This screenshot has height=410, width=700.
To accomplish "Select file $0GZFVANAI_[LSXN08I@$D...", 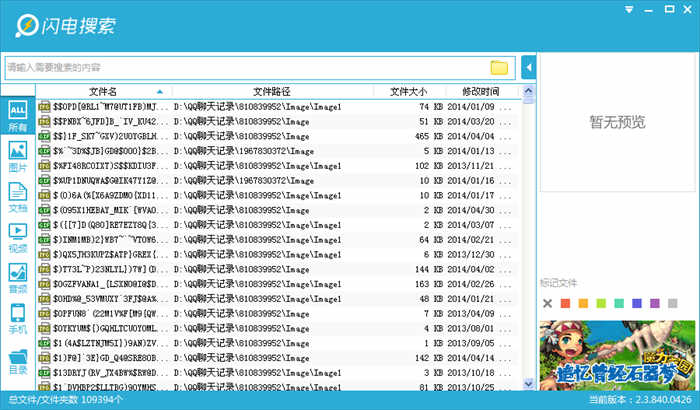I will click(279, 284).
